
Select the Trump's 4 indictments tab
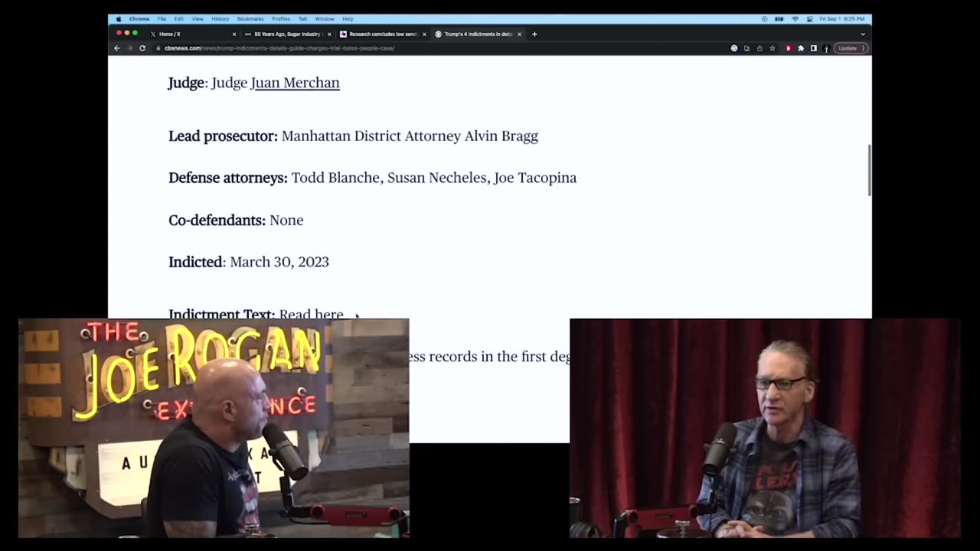pyautogui.click(x=478, y=34)
